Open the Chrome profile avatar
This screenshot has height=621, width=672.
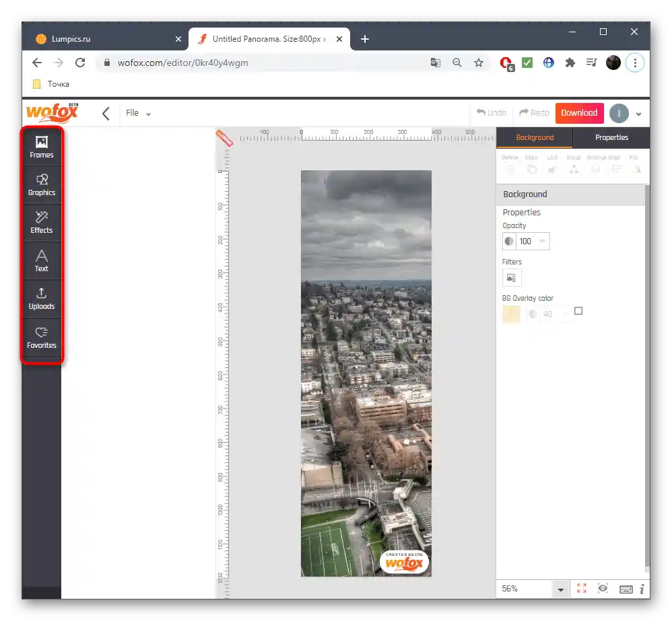coord(613,63)
